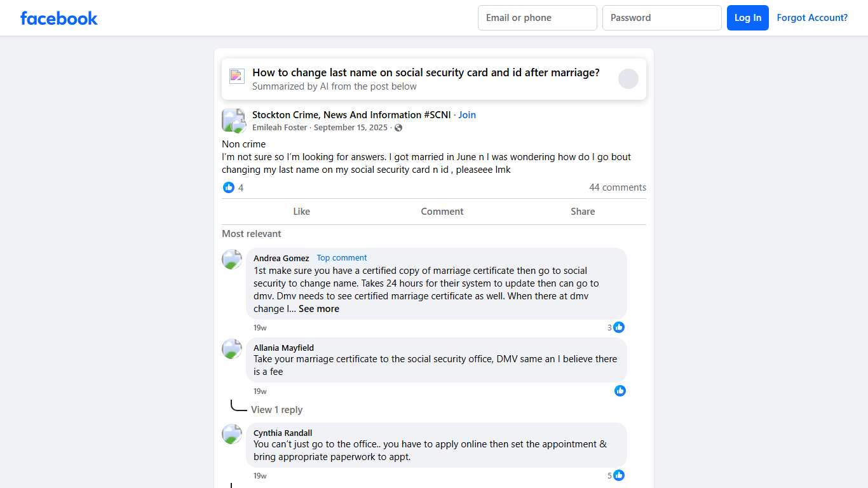Click the globe privacy icon next to the date
Screen dimensions: 868x488
coord(398,127)
